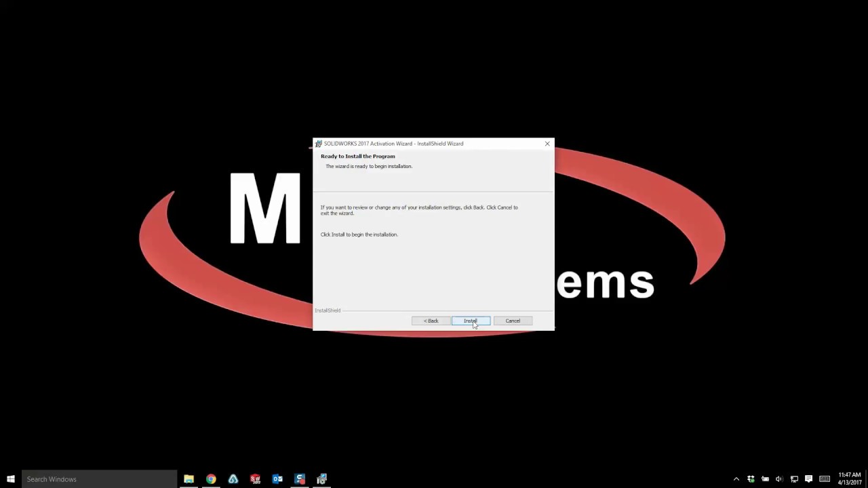Image resolution: width=868 pixels, height=488 pixels.
Task: Click the InstallShield label in the dialog
Action: tap(328, 310)
